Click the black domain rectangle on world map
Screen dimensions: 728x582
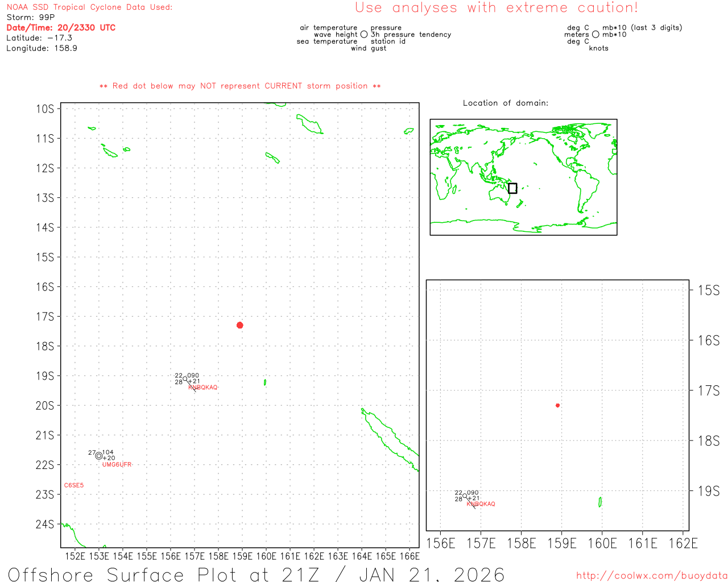(512, 188)
